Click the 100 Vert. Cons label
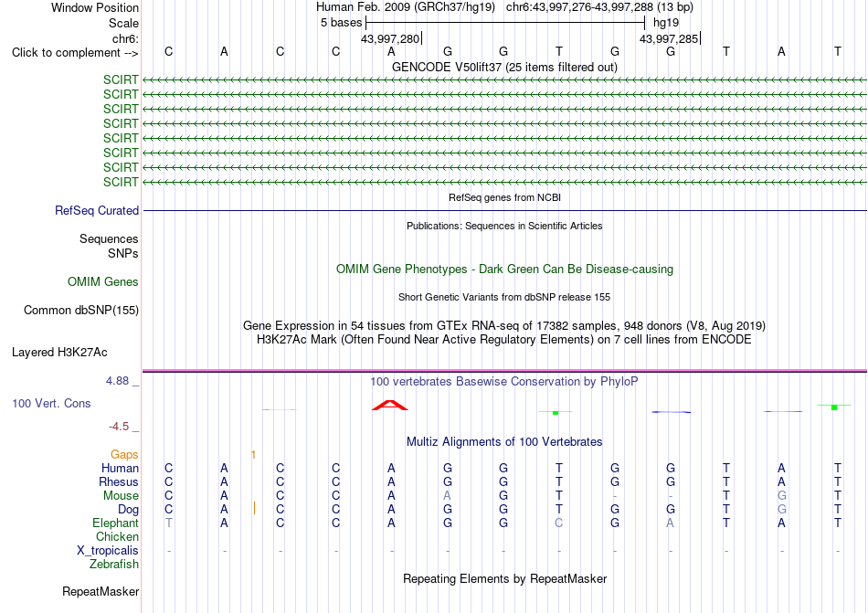Screen dimensions: 868x613 (51, 403)
